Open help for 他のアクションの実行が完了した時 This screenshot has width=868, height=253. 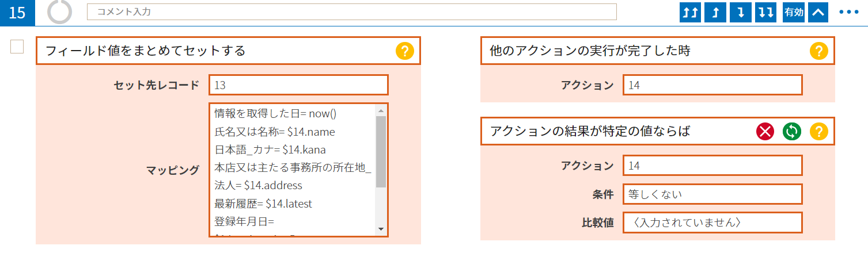coord(819,51)
